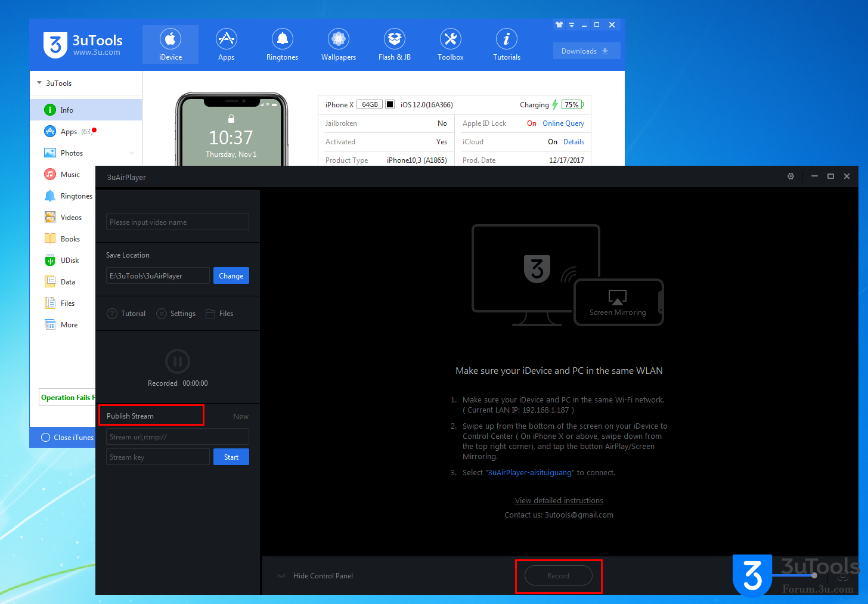The image size is (868, 604).
Task: Click the 3uAirPlayer-aisituiguang link
Action: (x=530, y=472)
